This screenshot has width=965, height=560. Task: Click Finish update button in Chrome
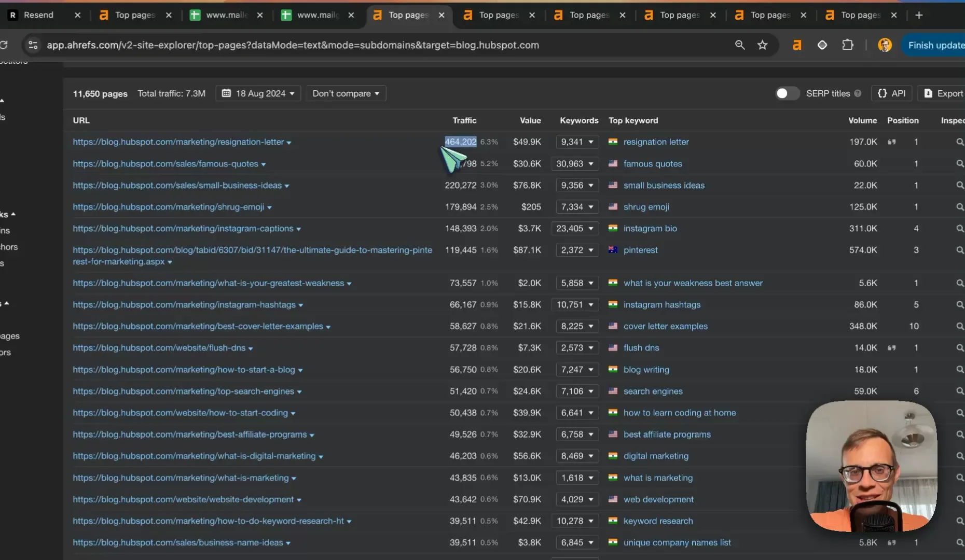[934, 45]
